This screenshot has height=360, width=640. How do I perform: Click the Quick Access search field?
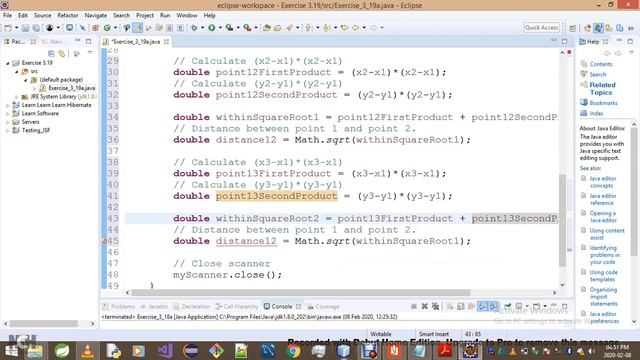pyautogui.click(x=542, y=27)
